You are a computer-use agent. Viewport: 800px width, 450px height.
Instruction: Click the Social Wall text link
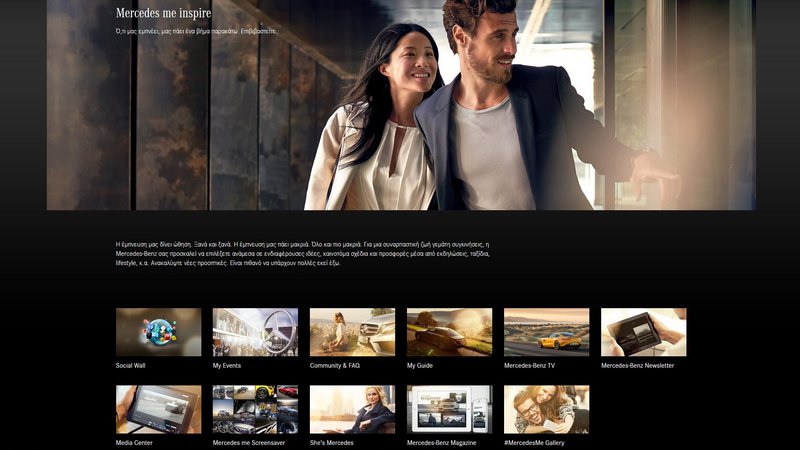(131, 366)
